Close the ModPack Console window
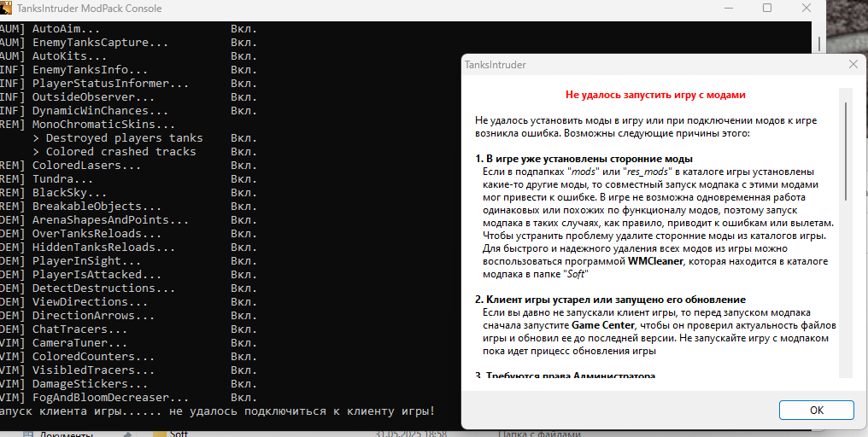The image size is (868, 437). coord(806,9)
